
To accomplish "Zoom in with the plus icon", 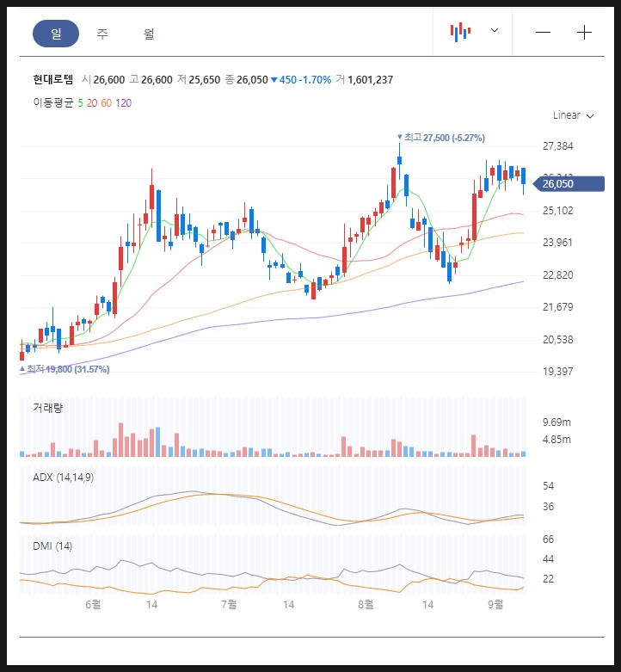I will pyautogui.click(x=584, y=33).
